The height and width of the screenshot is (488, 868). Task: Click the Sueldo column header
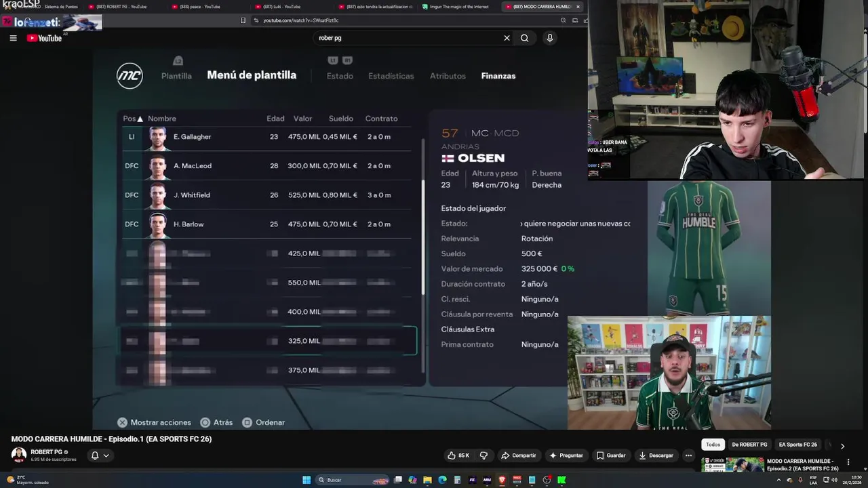(341, 119)
